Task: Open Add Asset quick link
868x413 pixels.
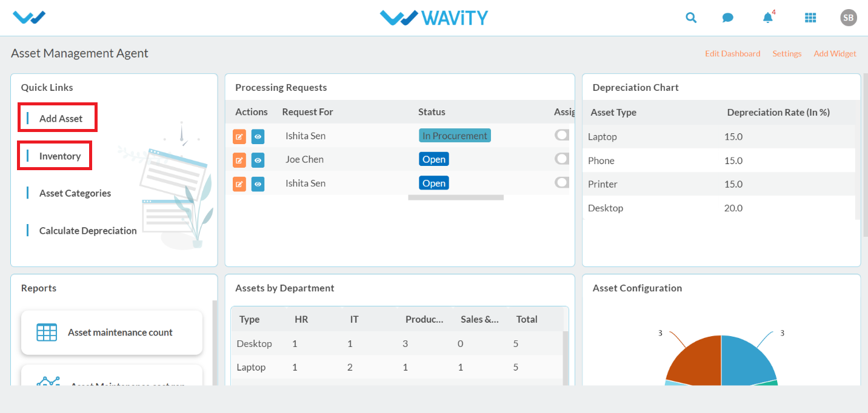Action: [x=61, y=119]
